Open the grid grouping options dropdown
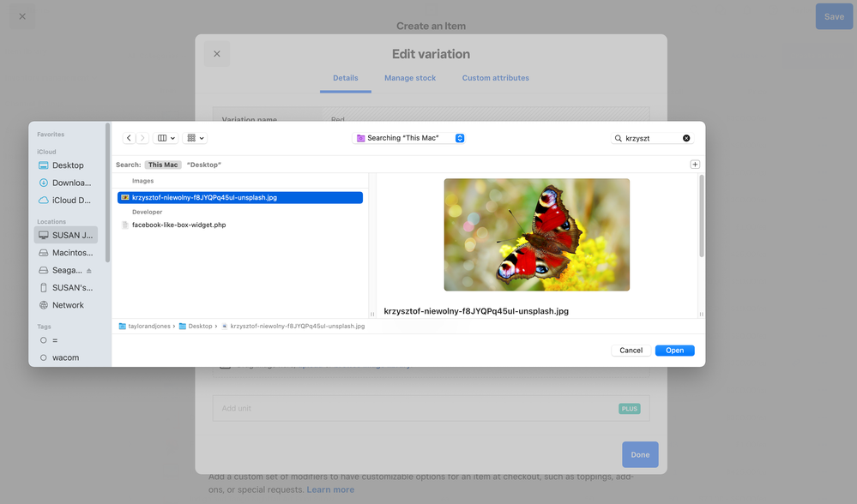857x504 pixels. coord(196,138)
